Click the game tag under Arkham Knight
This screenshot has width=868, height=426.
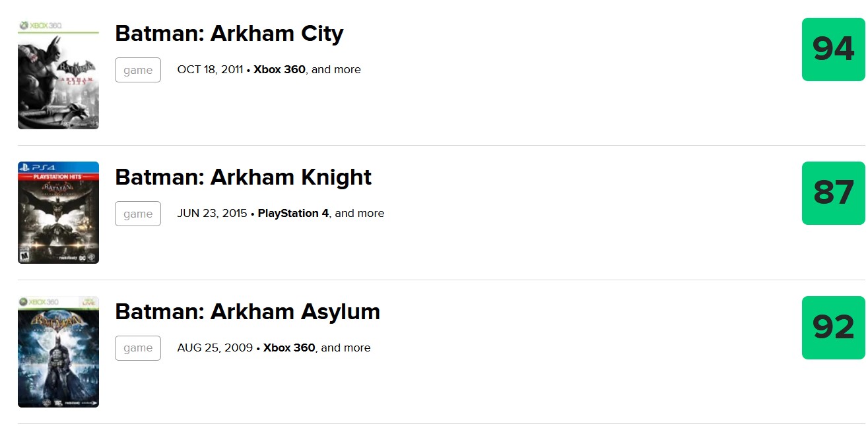coord(138,214)
